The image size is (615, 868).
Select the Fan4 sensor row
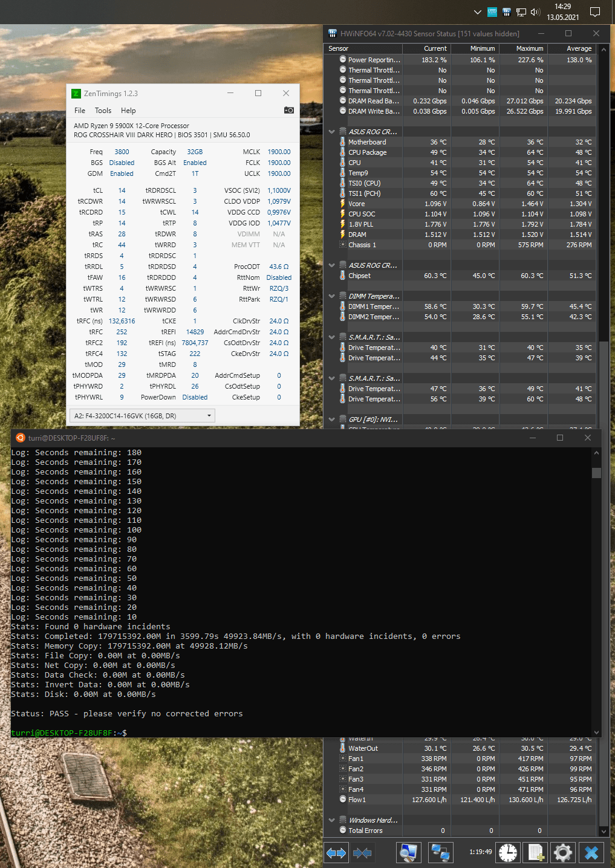click(460, 789)
